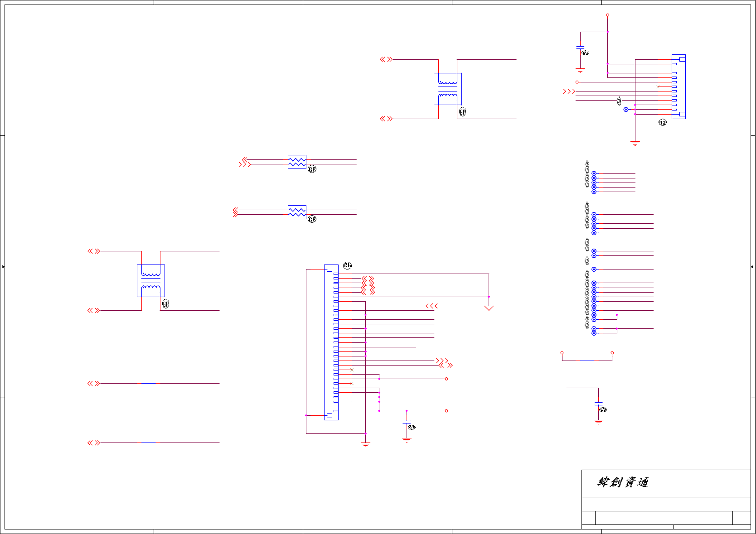Image resolution: width=756 pixels, height=534 pixels.
Task: Click the no-connect X on the twelve-pin connector
Action: [658, 87]
